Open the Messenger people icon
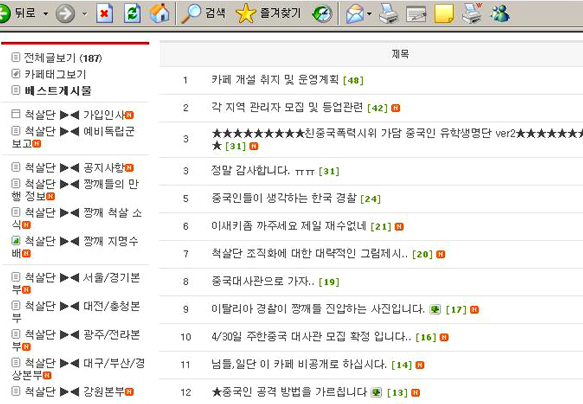Viewport: 583px width, 404px height. tap(500, 13)
